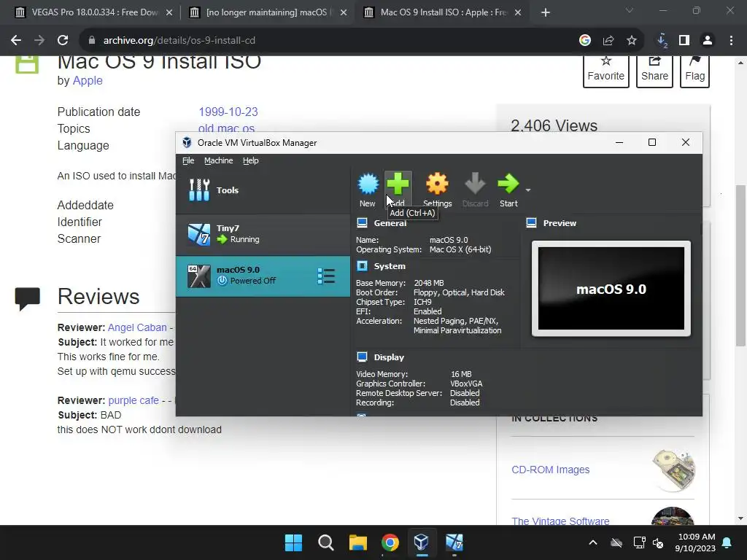Toggle the Chrome side panel icon
747x560 pixels.
click(684, 41)
